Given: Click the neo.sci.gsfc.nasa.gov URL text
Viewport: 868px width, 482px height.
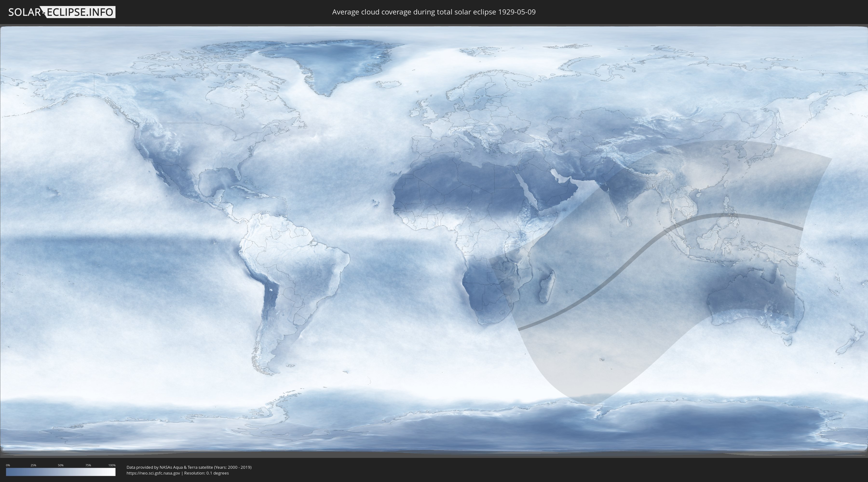Looking at the screenshot, I should (153, 473).
